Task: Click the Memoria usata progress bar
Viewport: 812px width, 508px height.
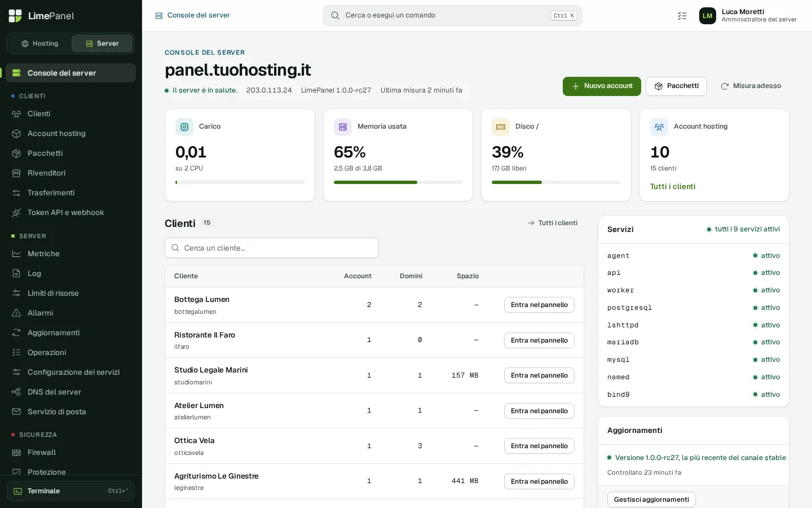Action: pos(398,182)
